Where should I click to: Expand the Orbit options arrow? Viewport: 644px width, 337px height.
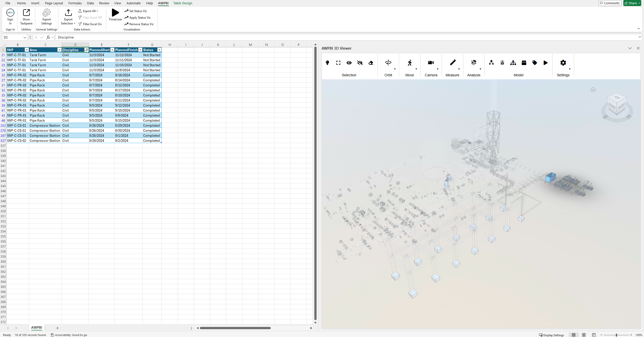tap(395, 69)
